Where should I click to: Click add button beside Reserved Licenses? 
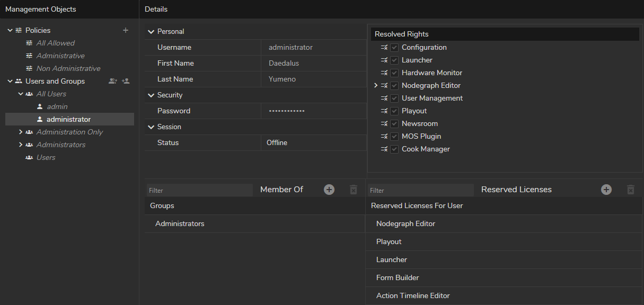coord(606,190)
